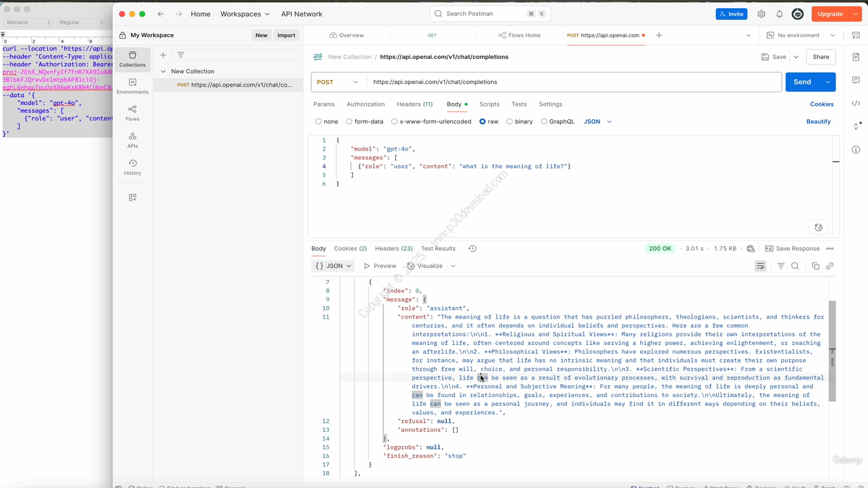Click the response filter icon
This screenshot has width=868, height=488.
coord(781,266)
